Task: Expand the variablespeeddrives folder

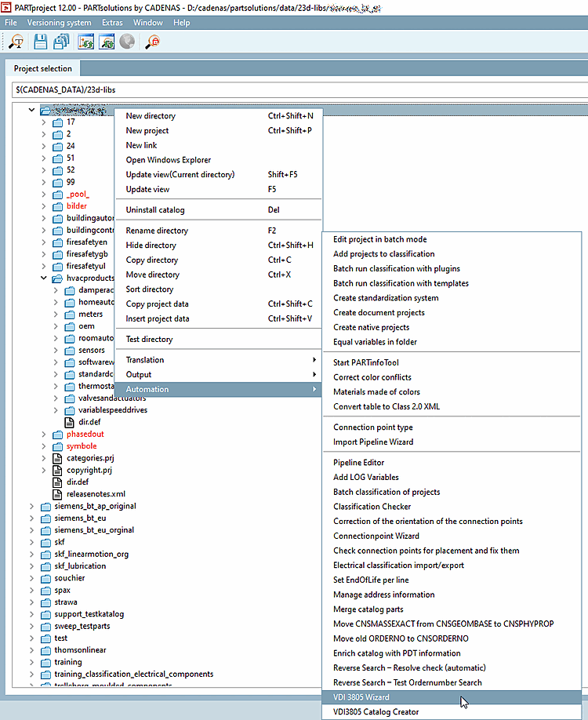Action: pyautogui.click(x=56, y=410)
